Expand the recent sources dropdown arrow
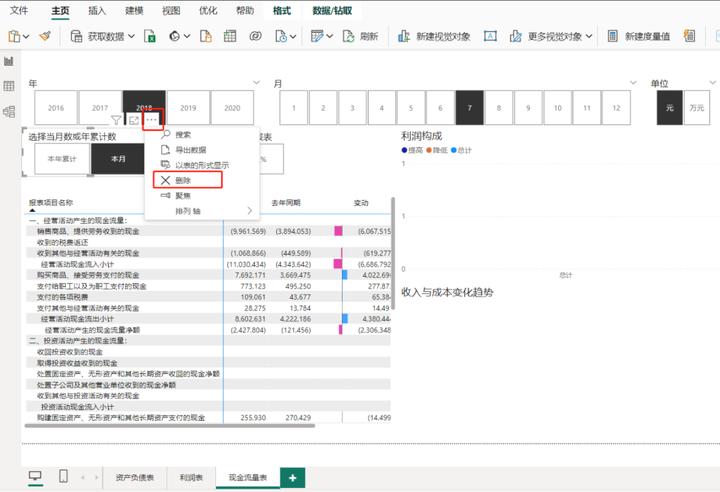Image resolution: width=720 pixels, height=492 pixels. tap(293, 36)
